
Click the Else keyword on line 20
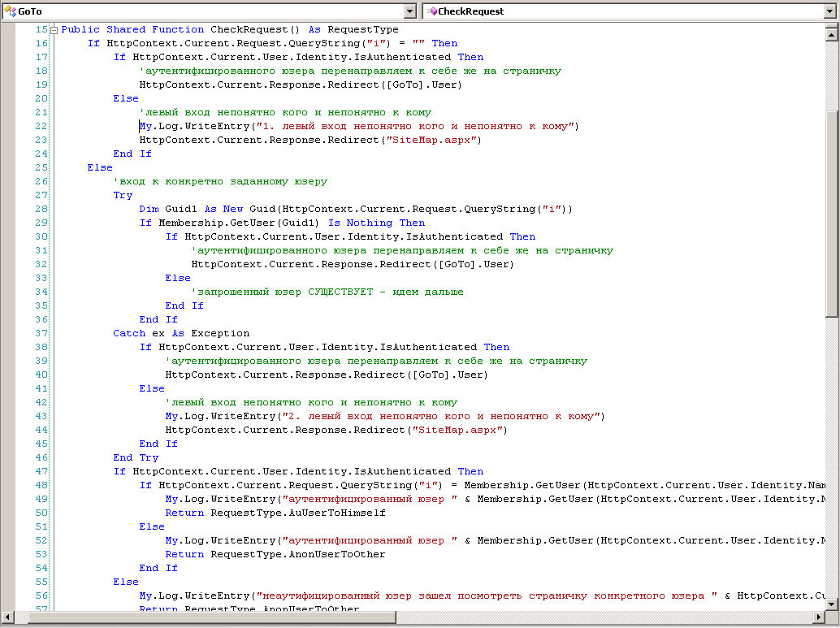(126, 98)
